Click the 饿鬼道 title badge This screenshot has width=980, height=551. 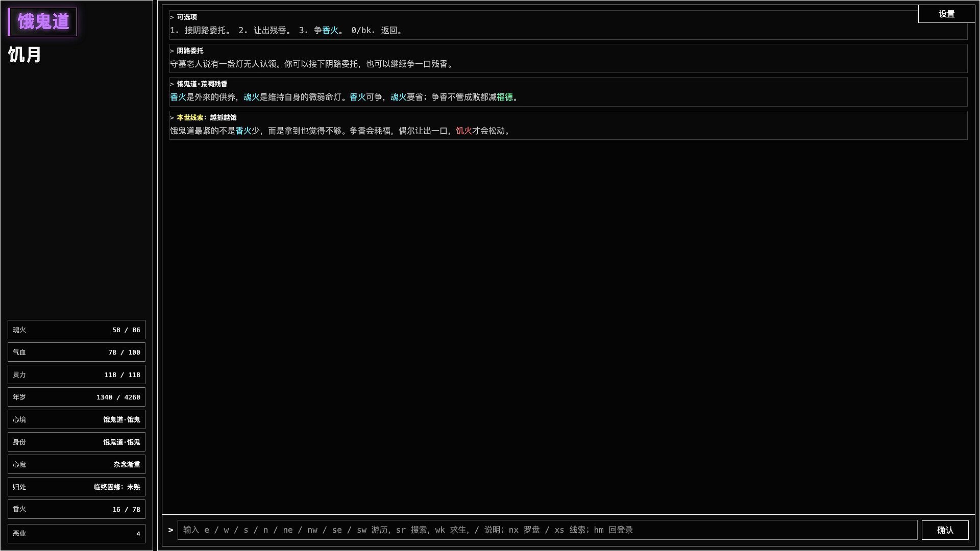click(43, 22)
